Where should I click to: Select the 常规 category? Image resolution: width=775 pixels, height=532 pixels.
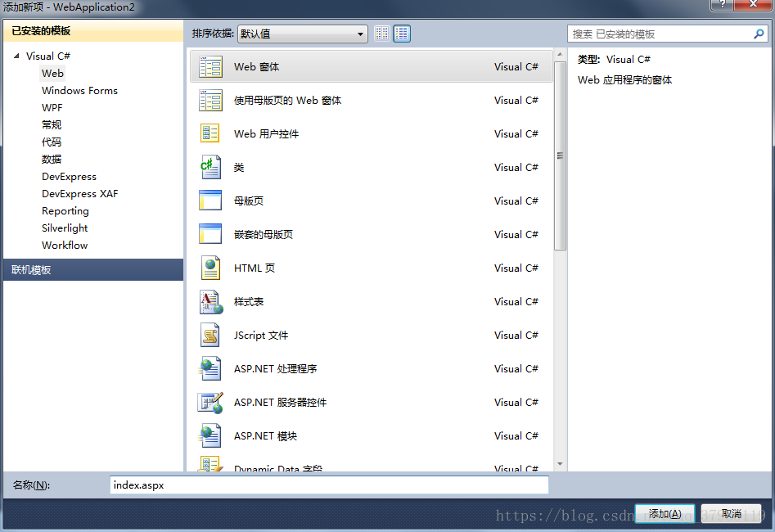click(x=52, y=124)
